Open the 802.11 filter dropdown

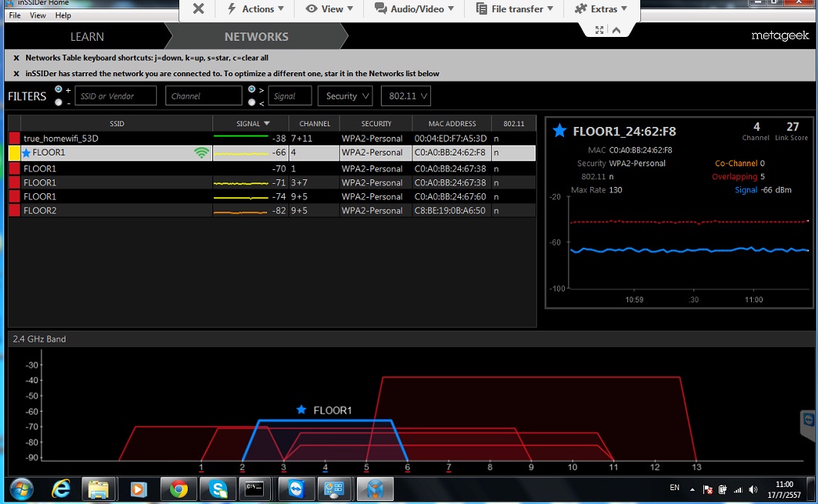click(406, 96)
